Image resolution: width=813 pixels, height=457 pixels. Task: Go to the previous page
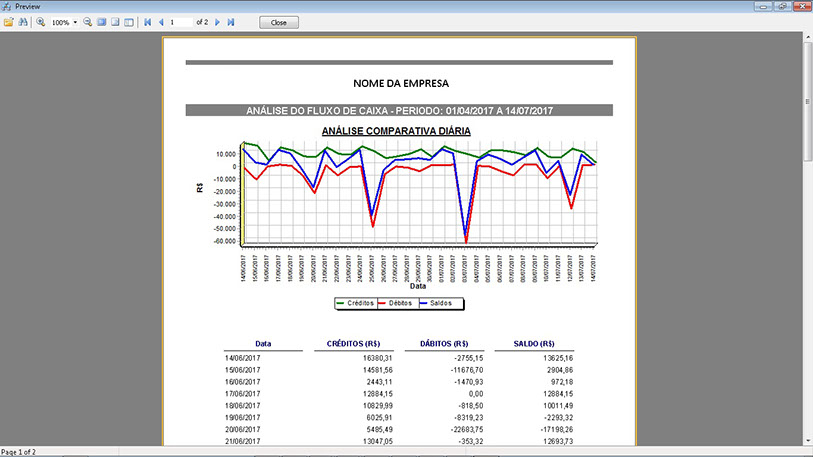[161, 21]
